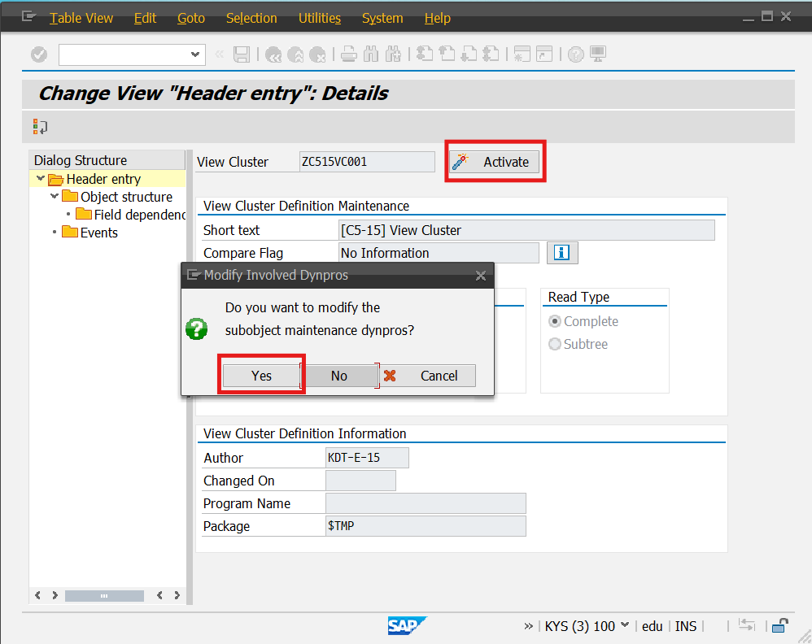Click the Find Next binoculars-plus icon

click(393, 54)
